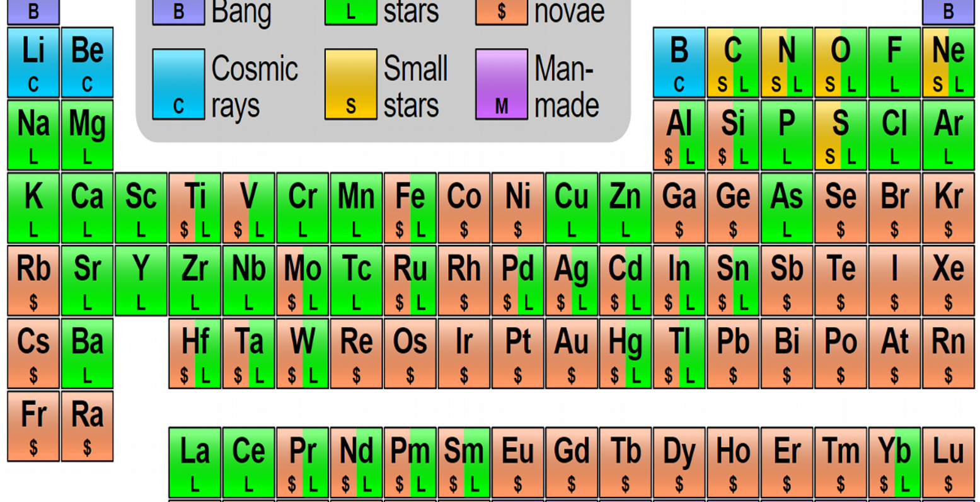980x502 pixels.
Task: Select the Oxygen (O) element tile
Action: pyautogui.click(x=841, y=62)
